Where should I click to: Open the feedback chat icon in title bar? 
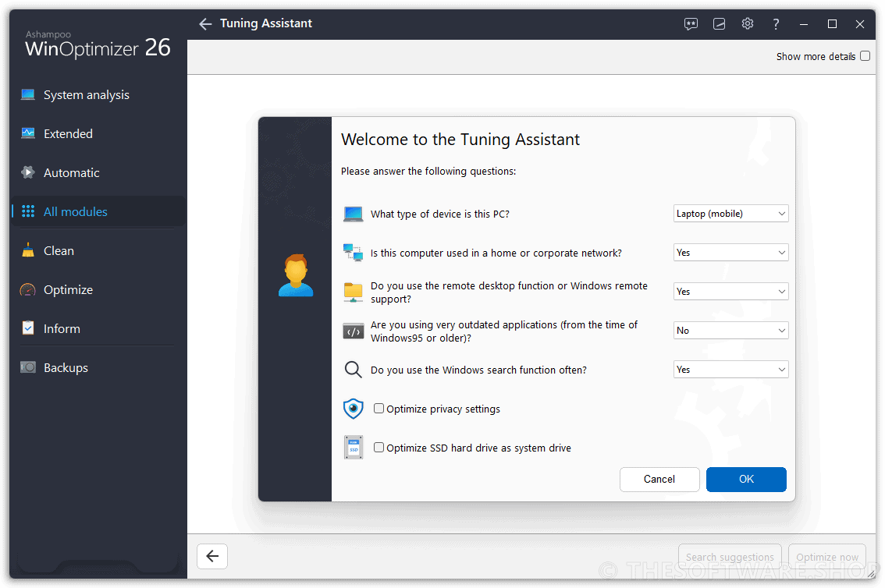tap(691, 23)
